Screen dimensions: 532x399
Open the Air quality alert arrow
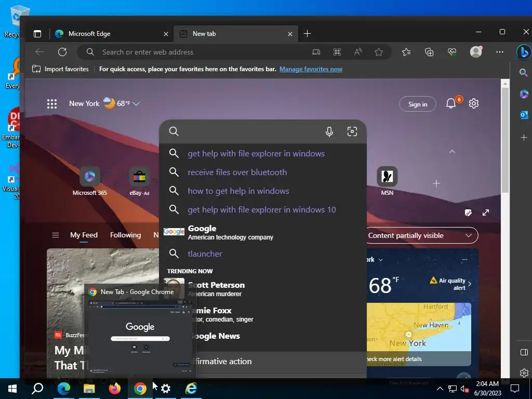(x=470, y=284)
